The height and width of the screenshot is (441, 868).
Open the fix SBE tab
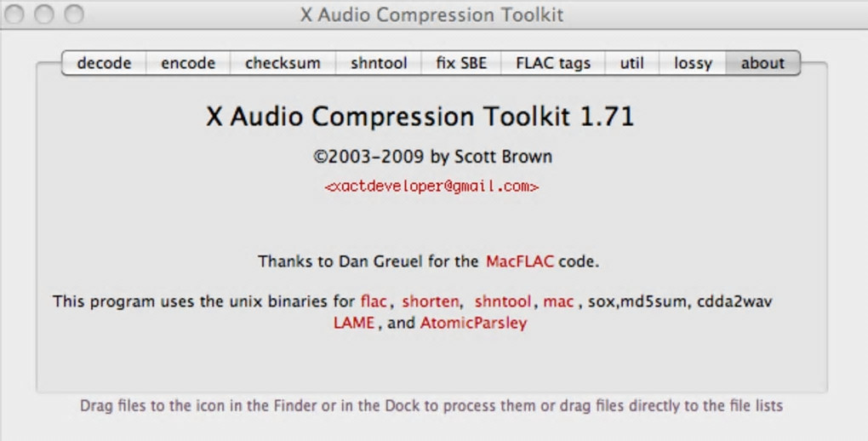461,63
